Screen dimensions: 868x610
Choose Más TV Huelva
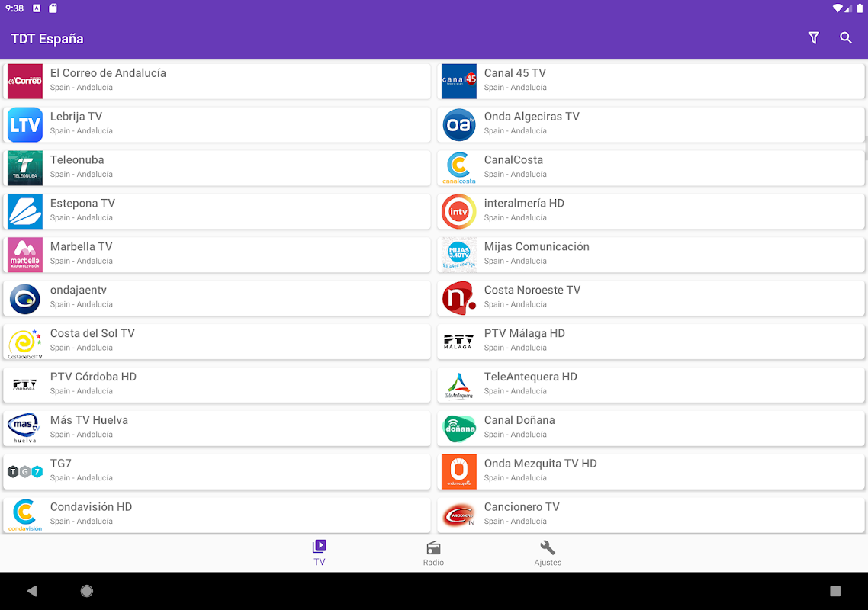[217, 429]
